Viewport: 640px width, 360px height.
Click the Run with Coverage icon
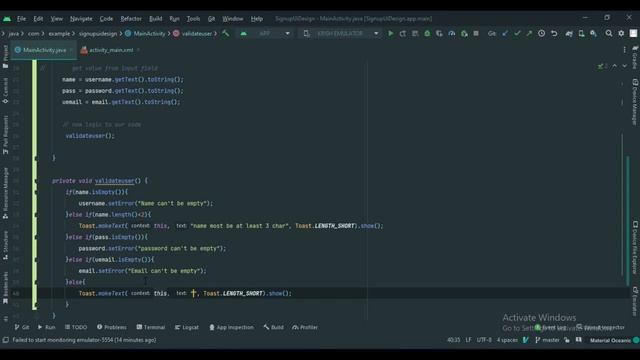[439, 33]
